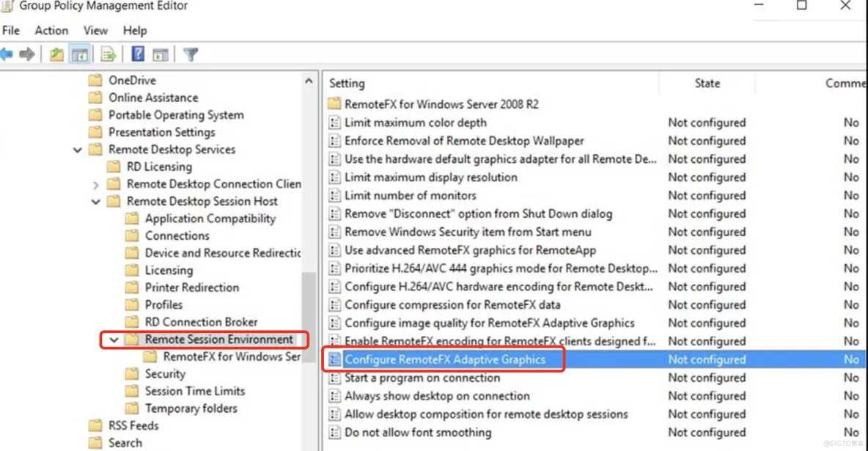868x451 pixels.
Task: Select Device and Resource Redirection folder
Action: [x=223, y=253]
